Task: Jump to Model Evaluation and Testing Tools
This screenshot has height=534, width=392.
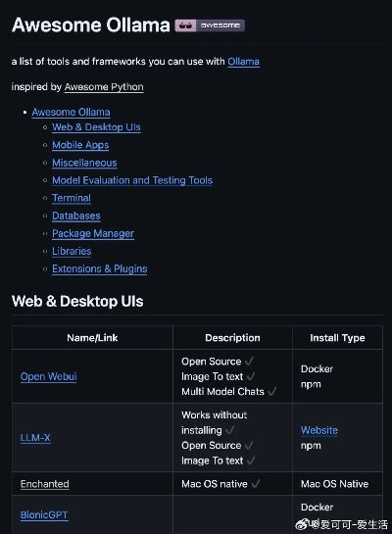Action: pyautogui.click(x=132, y=180)
